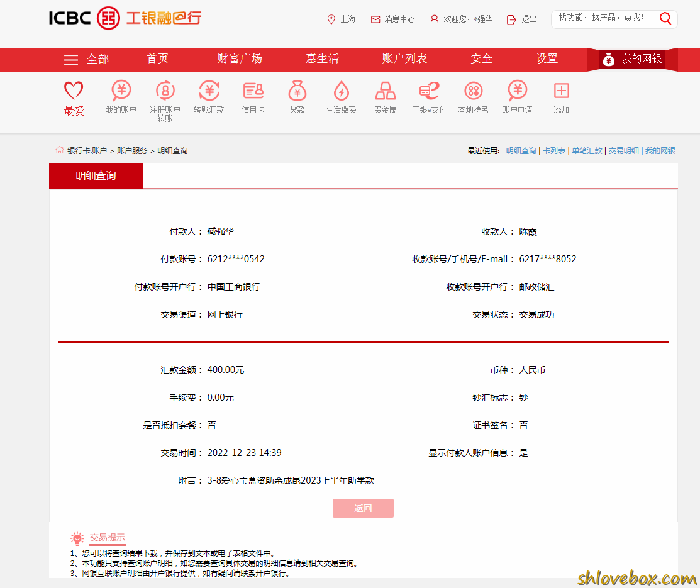This screenshot has width=700, height=588.
Task: Go to 首页 in navigation bar
Action: pyautogui.click(x=157, y=59)
